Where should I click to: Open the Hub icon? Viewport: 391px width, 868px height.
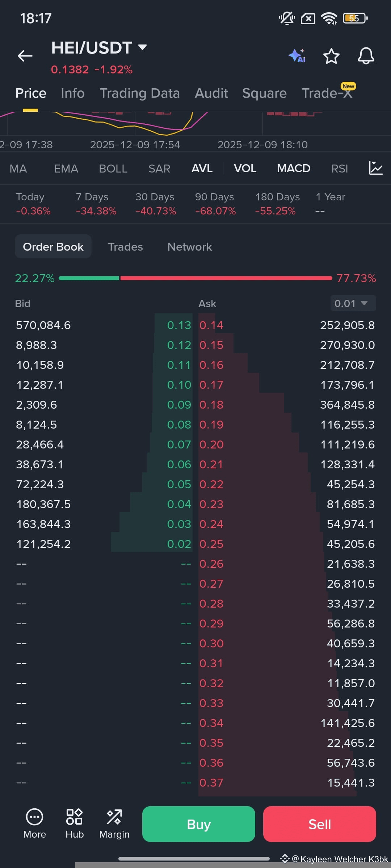pos(75,823)
